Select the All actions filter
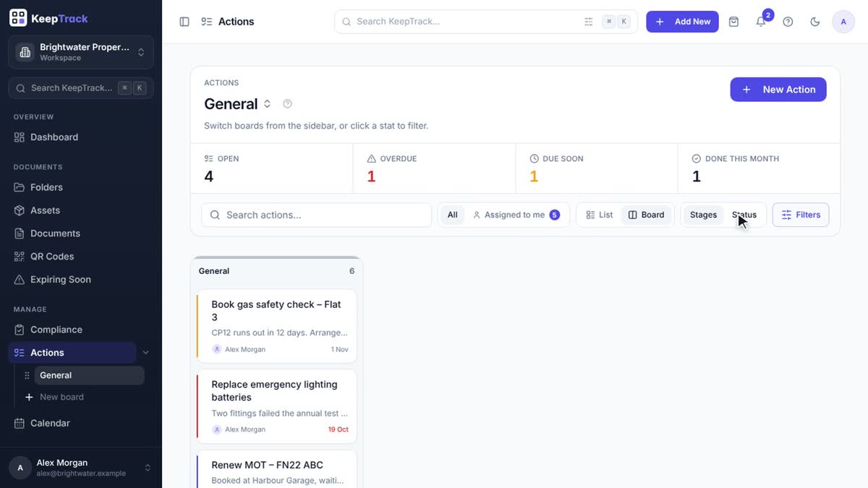 (452, 215)
